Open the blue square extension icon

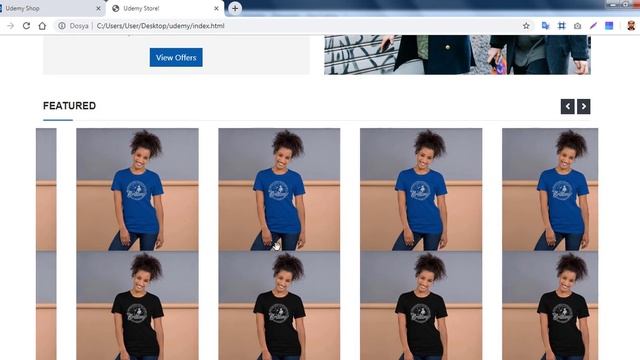[x=609, y=26]
